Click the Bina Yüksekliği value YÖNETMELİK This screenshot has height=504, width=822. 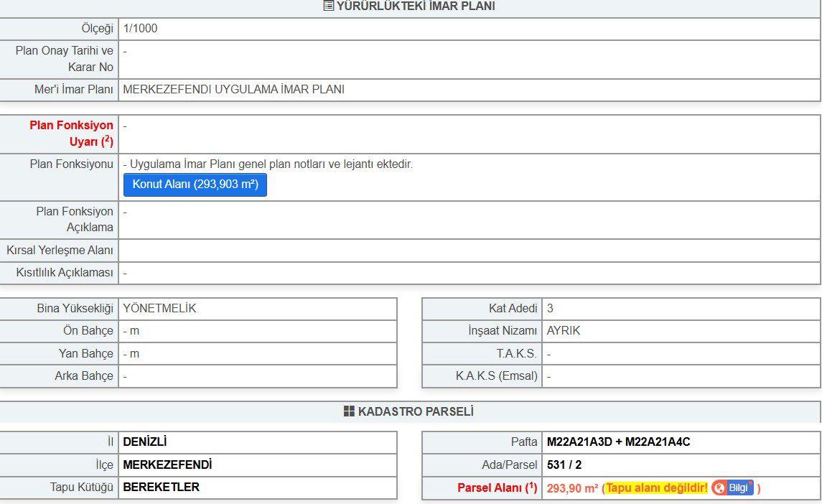point(159,309)
